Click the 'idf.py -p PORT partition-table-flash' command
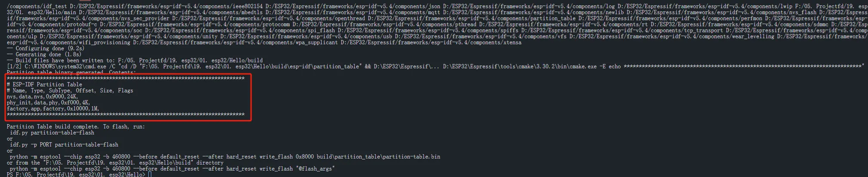This screenshot has width=868, height=177. click(x=64, y=145)
